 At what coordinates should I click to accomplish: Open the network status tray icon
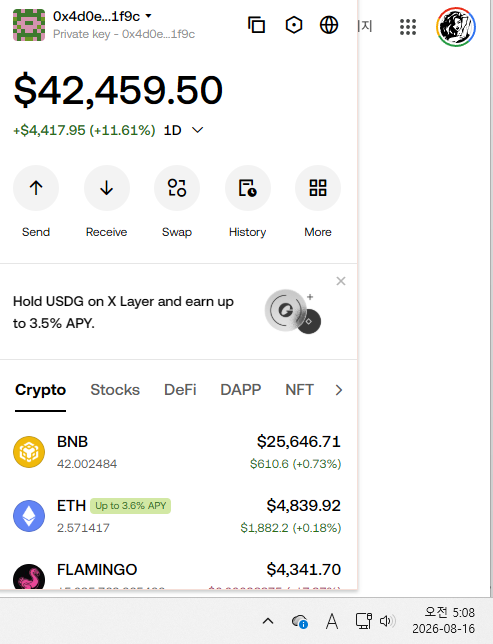coord(364,621)
